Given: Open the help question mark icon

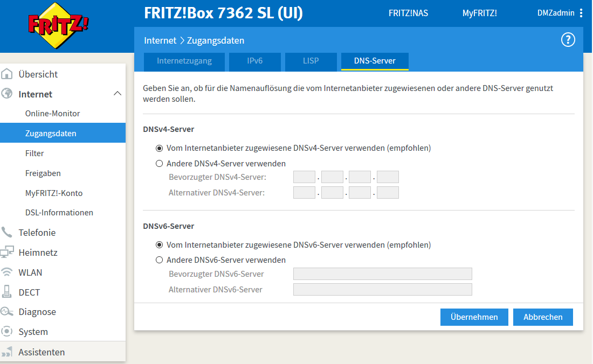Looking at the screenshot, I should (568, 40).
